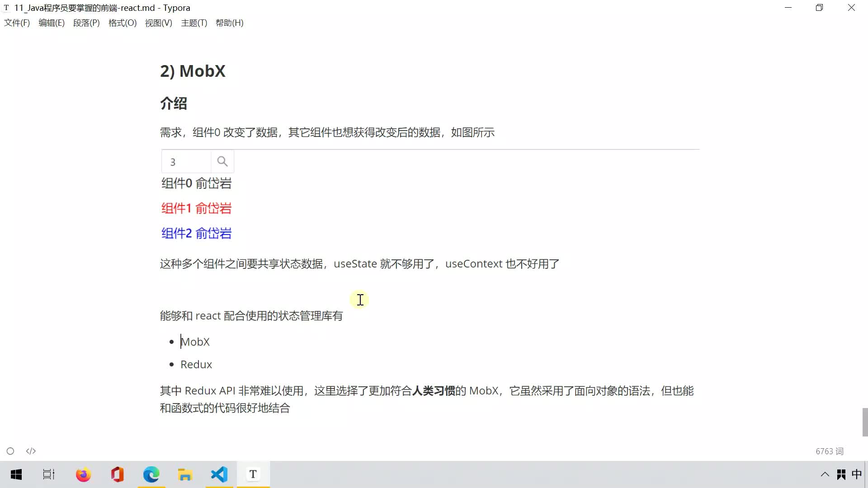The width and height of the screenshot is (868, 488).
Task: Click the magnifier search icon in image
Action: coord(222,161)
